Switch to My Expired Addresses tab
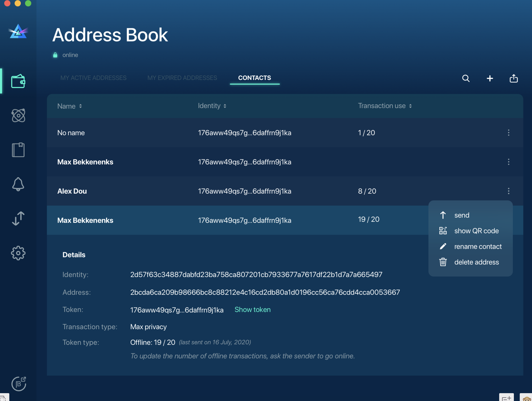This screenshot has width=532, height=401. [x=182, y=78]
